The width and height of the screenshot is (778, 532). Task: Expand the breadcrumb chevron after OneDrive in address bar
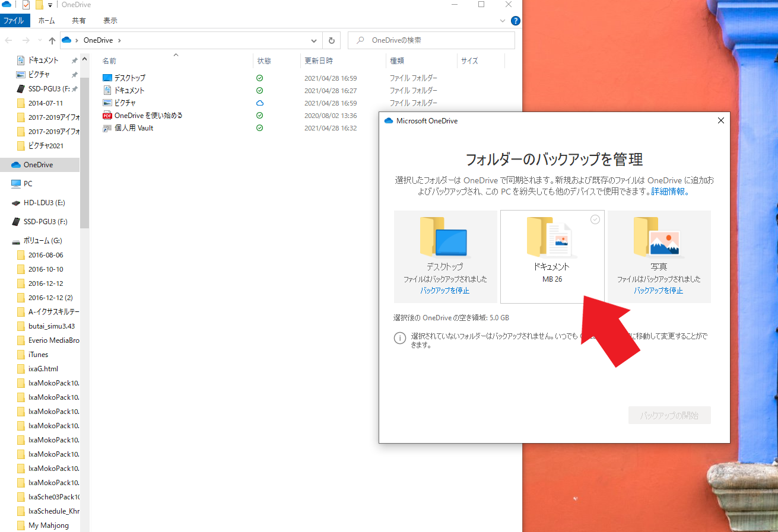click(x=119, y=40)
